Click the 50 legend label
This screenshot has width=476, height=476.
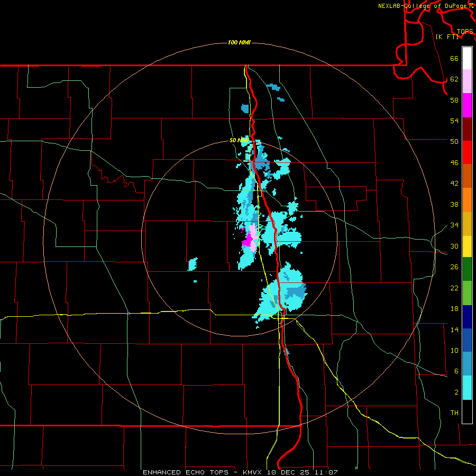(454, 141)
